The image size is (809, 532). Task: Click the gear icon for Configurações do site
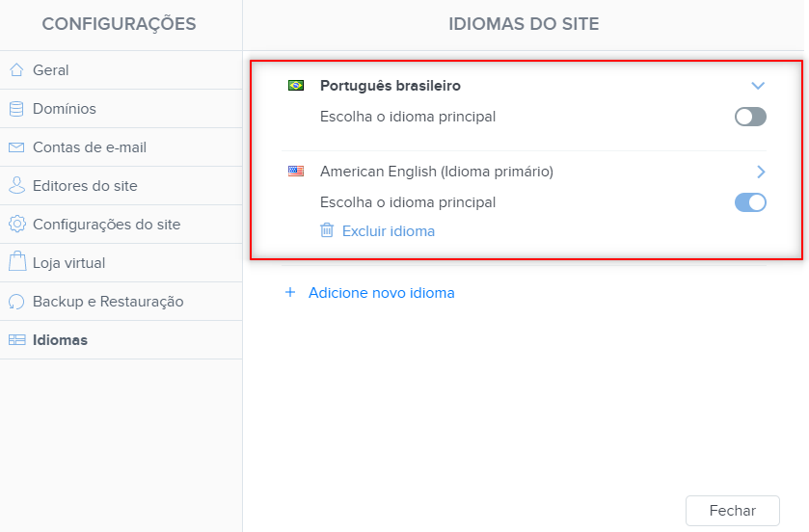(17, 225)
